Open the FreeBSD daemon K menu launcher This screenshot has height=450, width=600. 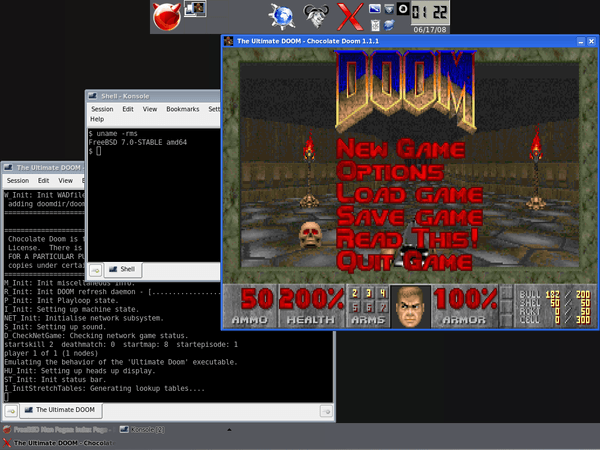167,17
